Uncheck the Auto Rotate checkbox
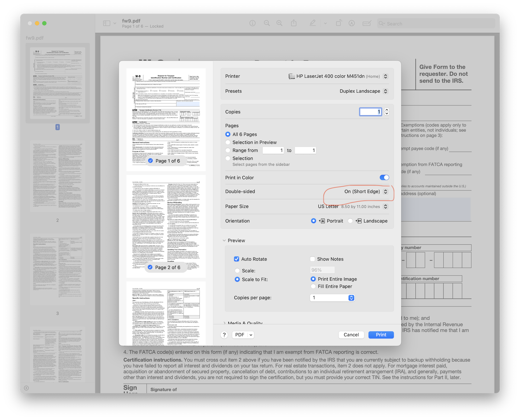This screenshot has width=520, height=420. tap(237, 259)
